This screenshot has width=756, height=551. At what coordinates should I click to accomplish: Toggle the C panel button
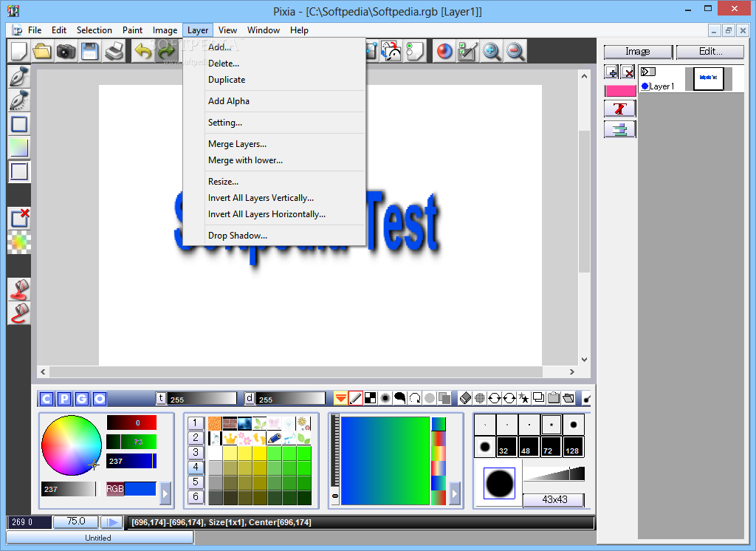point(47,399)
